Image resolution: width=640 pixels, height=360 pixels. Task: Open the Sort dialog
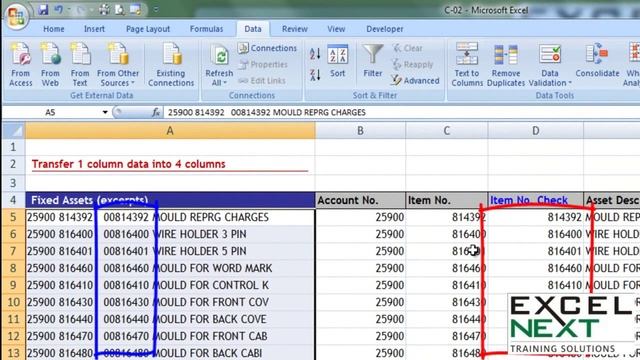338,61
